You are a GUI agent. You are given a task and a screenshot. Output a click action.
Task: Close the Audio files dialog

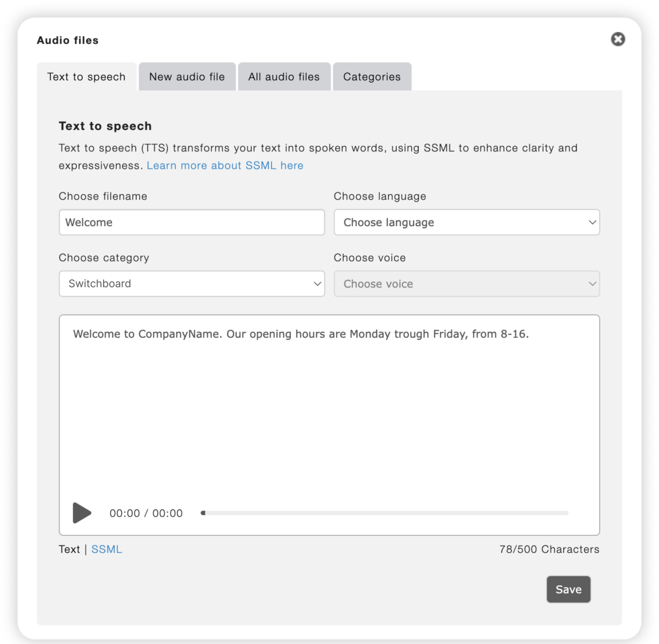point(618,39)
